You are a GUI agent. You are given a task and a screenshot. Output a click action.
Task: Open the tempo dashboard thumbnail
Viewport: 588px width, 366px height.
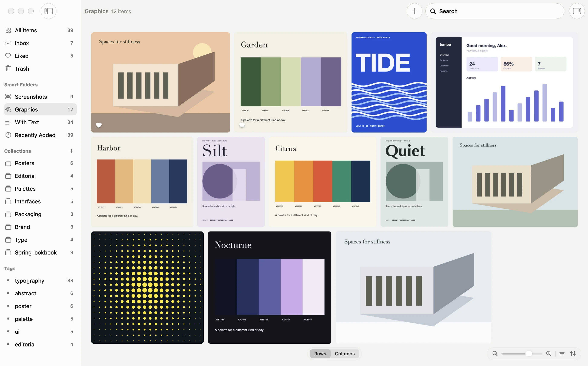[x=504, y=82]
